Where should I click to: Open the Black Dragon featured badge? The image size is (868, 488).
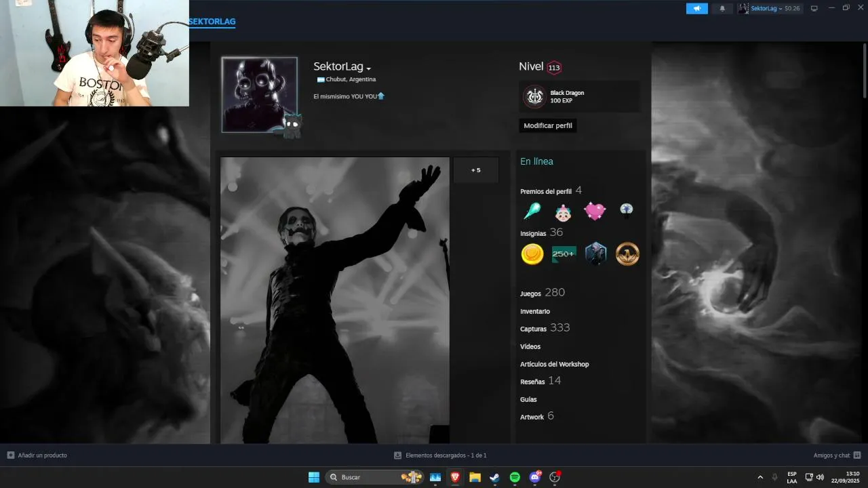click(579, 97)
